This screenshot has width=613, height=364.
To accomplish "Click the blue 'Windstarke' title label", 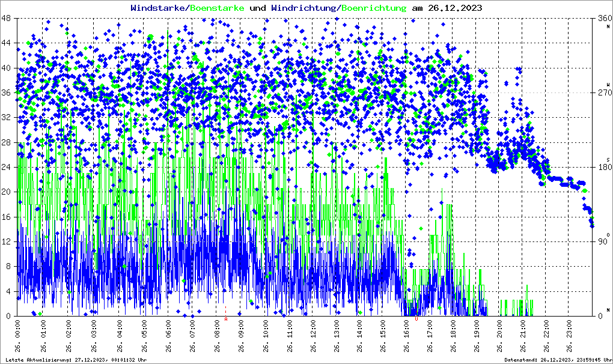I will point(159,8).
